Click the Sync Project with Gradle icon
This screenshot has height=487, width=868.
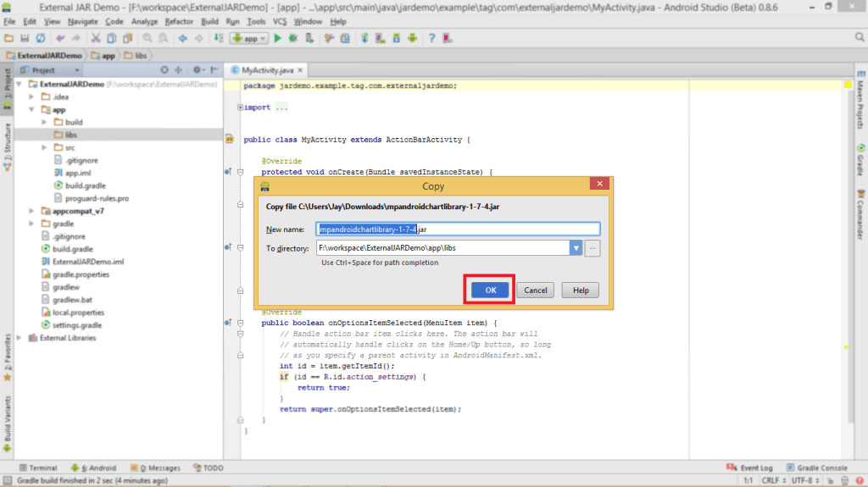click(364, 38)
